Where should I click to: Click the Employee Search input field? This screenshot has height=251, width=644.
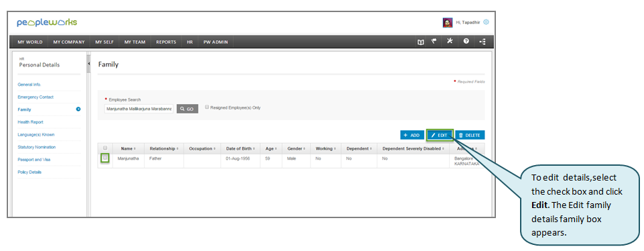(x=139, y=109)
